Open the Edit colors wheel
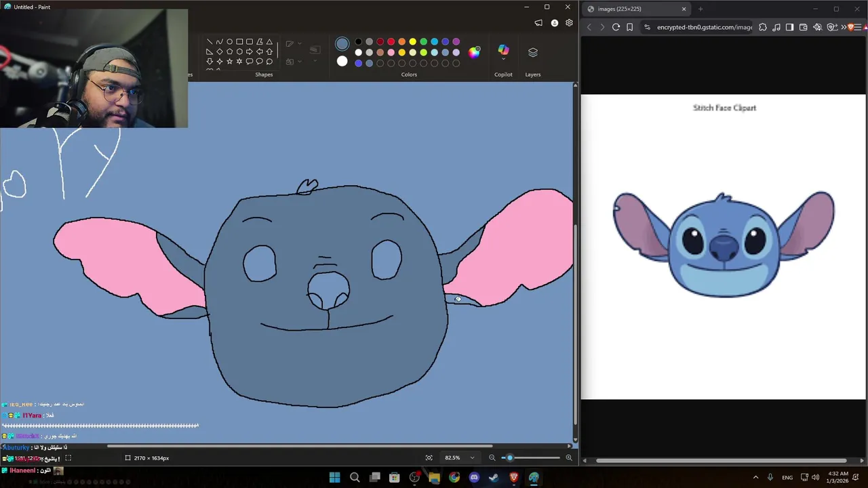This screenshot has height=488, width=868. [x=474, y=52]
